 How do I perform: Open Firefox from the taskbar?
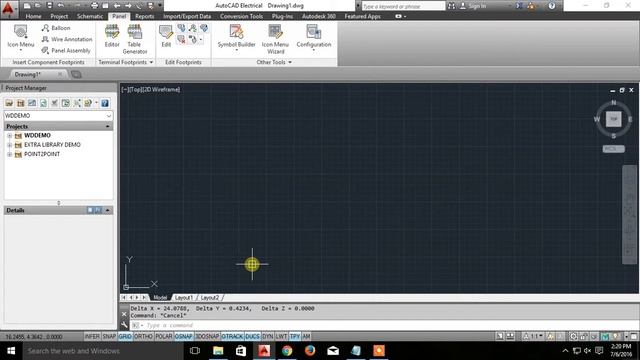pos(310,351)
